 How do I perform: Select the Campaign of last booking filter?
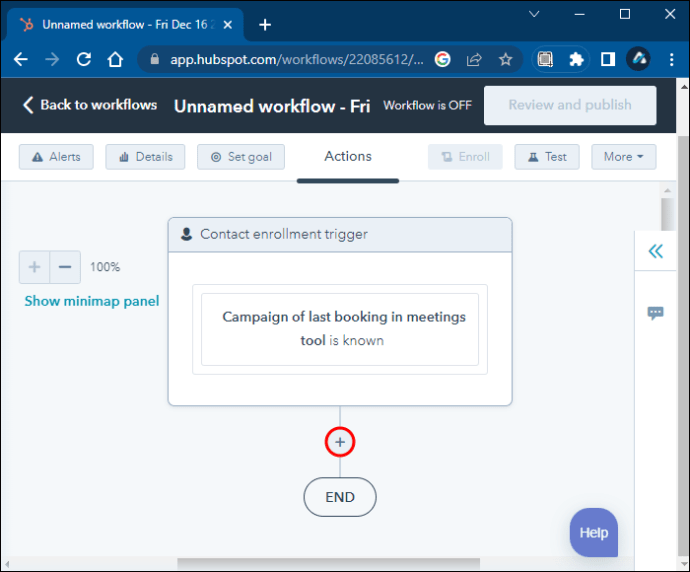[x=340, y=329]
